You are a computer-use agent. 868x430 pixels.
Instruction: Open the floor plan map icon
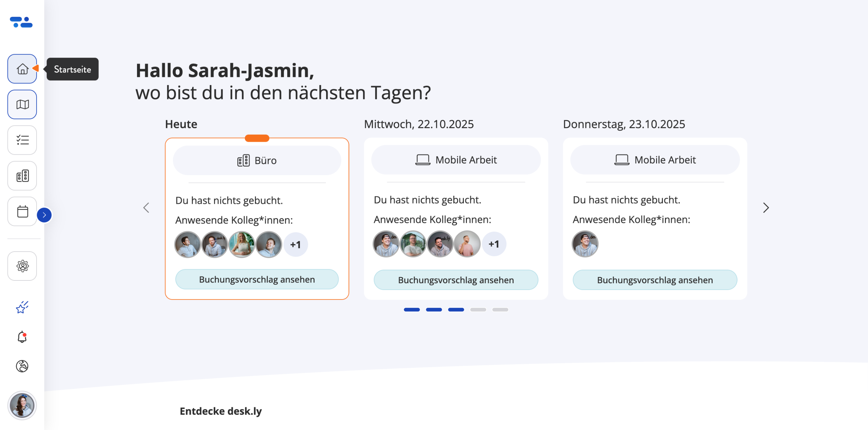[x=22, y=104]
